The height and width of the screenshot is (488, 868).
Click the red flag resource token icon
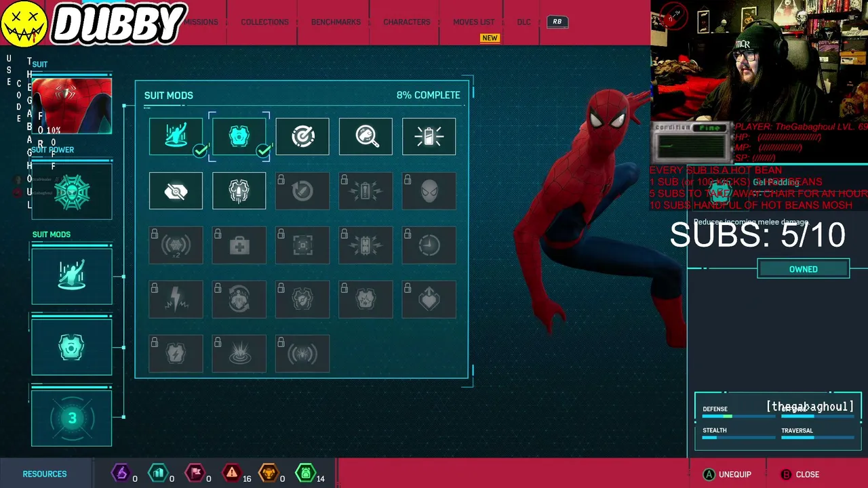tap(195, 473)
